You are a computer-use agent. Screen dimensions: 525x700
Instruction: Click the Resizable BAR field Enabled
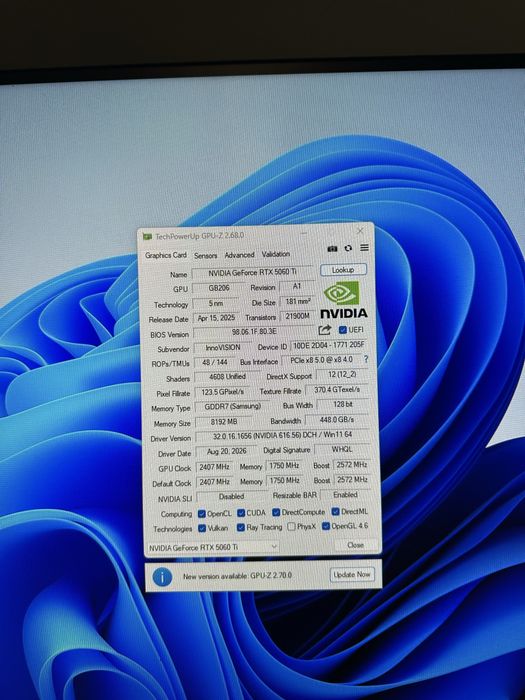coord(346,495)
